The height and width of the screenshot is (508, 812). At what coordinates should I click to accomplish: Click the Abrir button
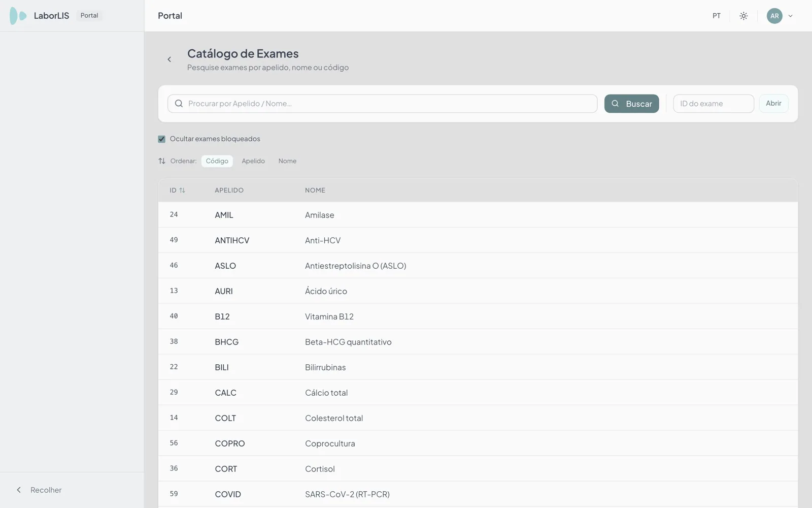pos(773,104)
